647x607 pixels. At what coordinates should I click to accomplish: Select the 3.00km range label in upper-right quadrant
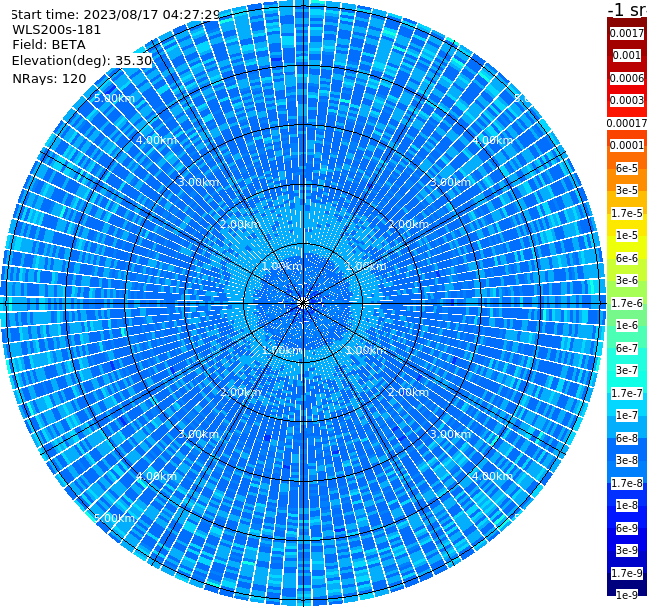451,182
